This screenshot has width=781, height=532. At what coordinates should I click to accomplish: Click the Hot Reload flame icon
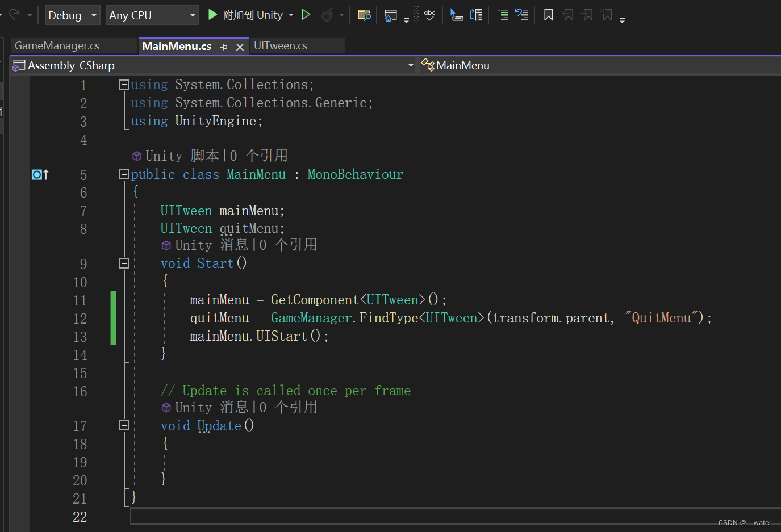coord(327,15)
